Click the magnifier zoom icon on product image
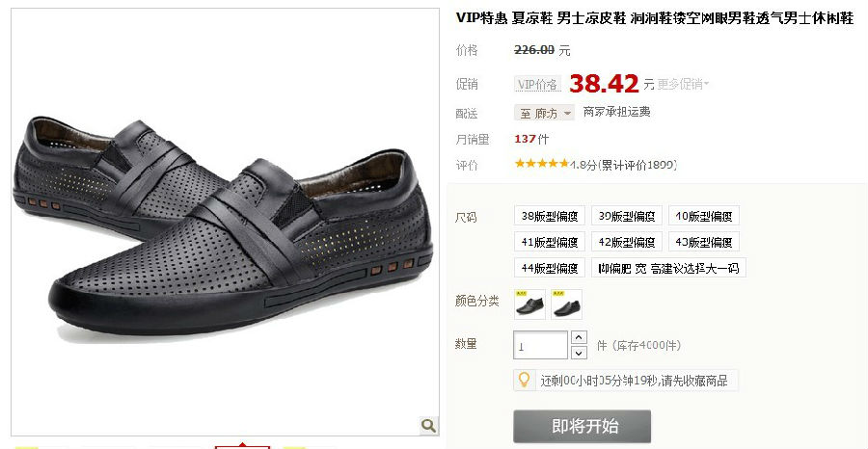 [428, 425]
